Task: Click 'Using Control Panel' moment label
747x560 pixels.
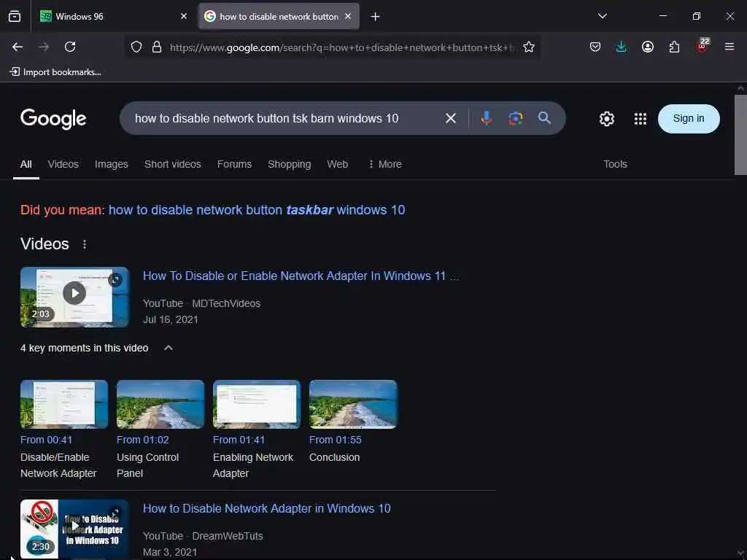Action: (147, 465)
